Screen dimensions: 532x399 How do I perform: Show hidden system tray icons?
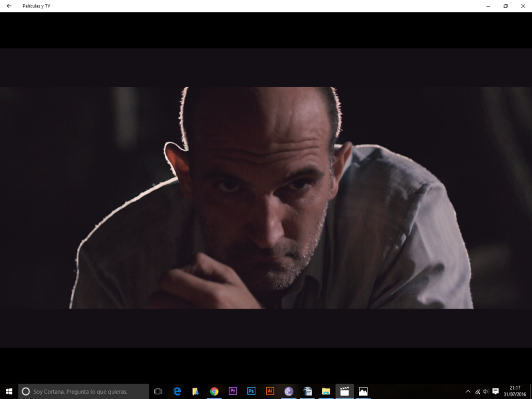pos(468,391)
